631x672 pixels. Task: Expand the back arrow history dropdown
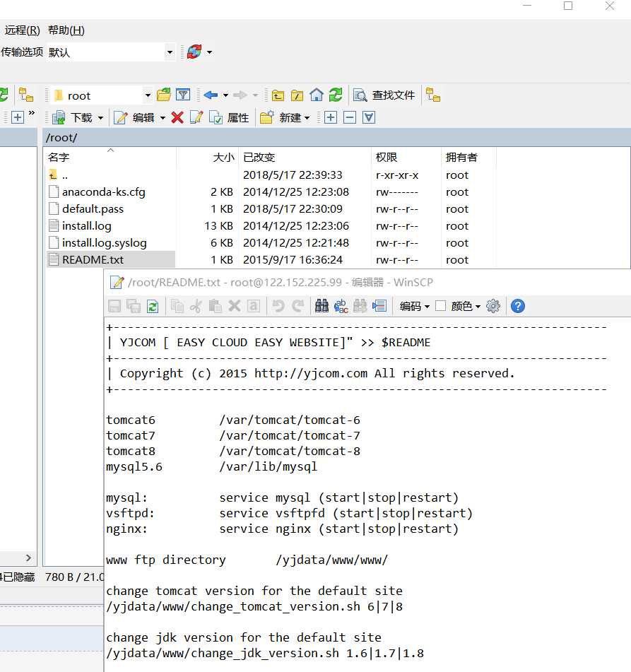(225, 95)
